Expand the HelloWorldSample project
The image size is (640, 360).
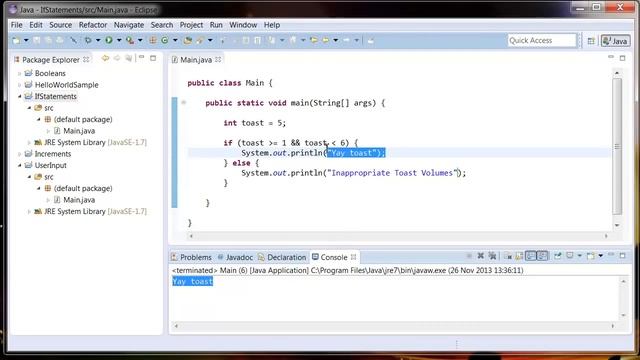(19, 85)
